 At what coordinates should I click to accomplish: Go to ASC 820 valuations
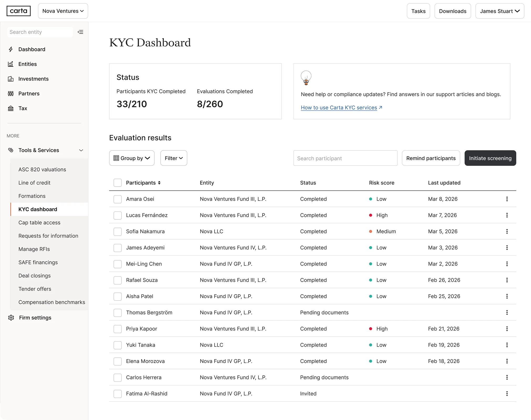point(42,170)
